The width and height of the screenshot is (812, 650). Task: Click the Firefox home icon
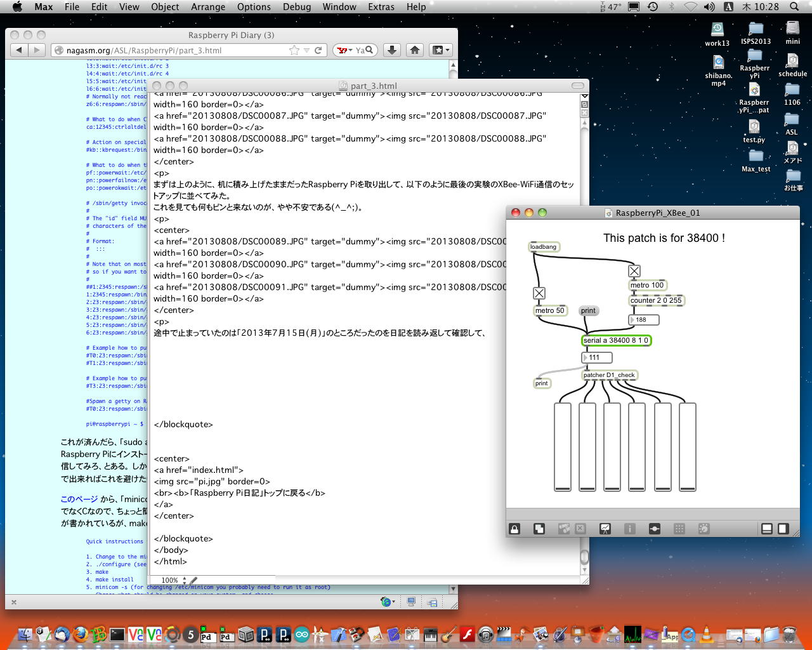point(415,50)
